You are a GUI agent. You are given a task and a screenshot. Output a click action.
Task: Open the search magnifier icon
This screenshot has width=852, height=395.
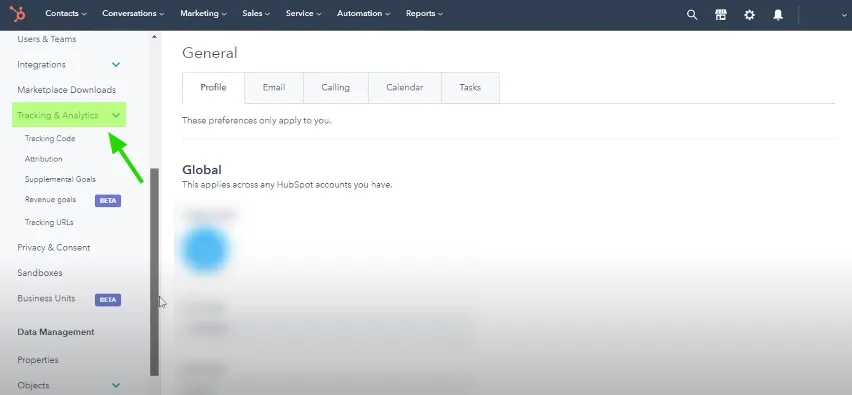[692, 15]
